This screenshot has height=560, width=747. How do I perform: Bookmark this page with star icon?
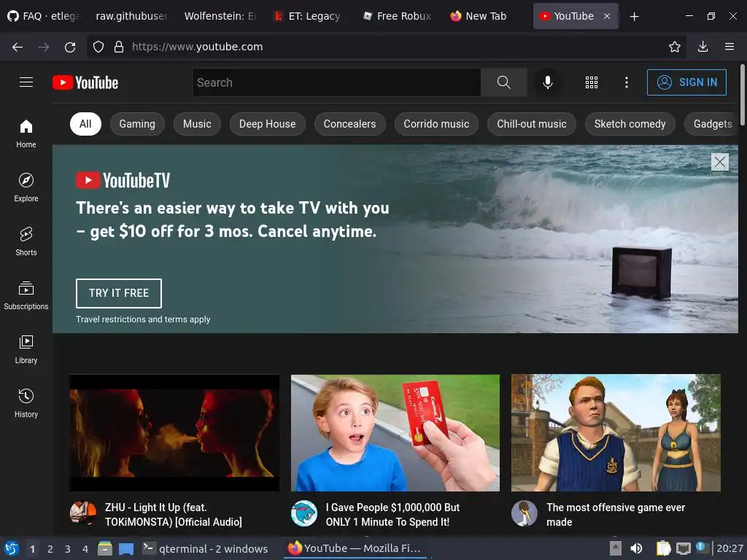coord(675,47)
